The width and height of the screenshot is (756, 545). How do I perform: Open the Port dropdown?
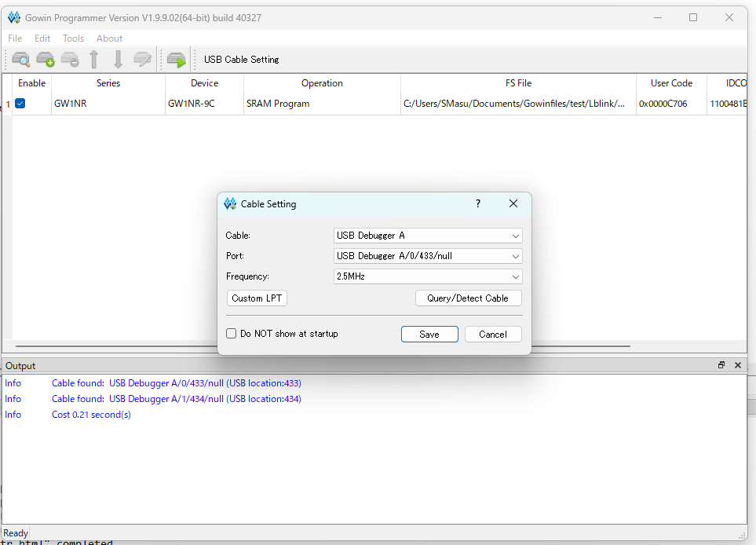click(x=428, y=256)
